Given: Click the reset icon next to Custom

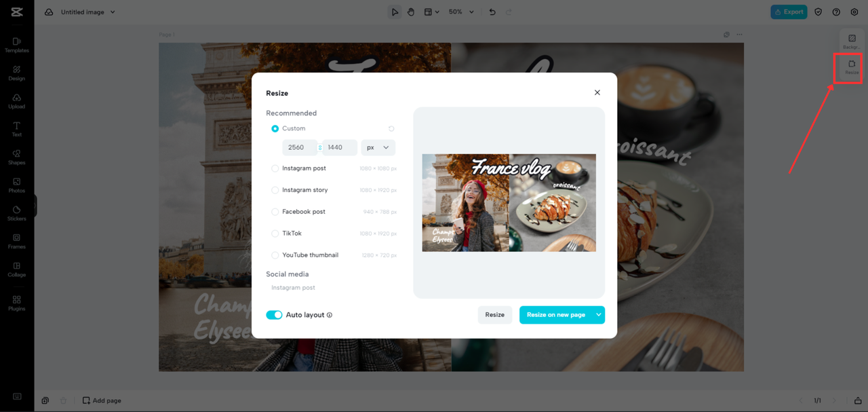Looking at the screenshot, I should pyautogui.click(x=391, y=128).
